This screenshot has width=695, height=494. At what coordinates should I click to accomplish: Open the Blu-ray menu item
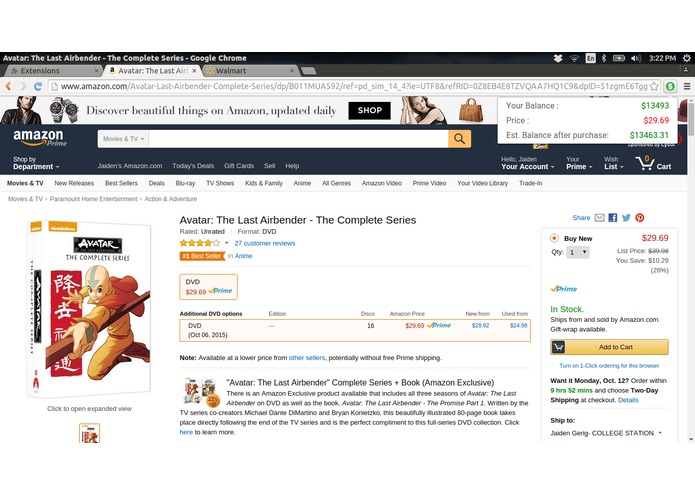pos(185,183)
